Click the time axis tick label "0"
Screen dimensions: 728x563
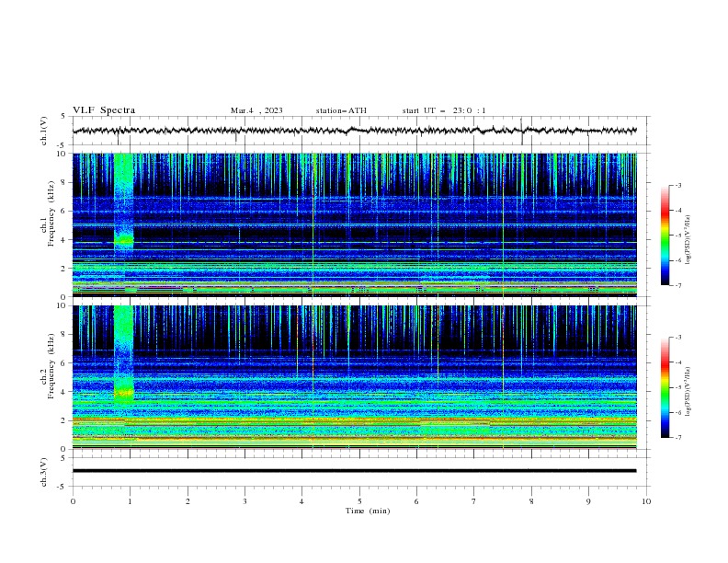coord(73,501)
